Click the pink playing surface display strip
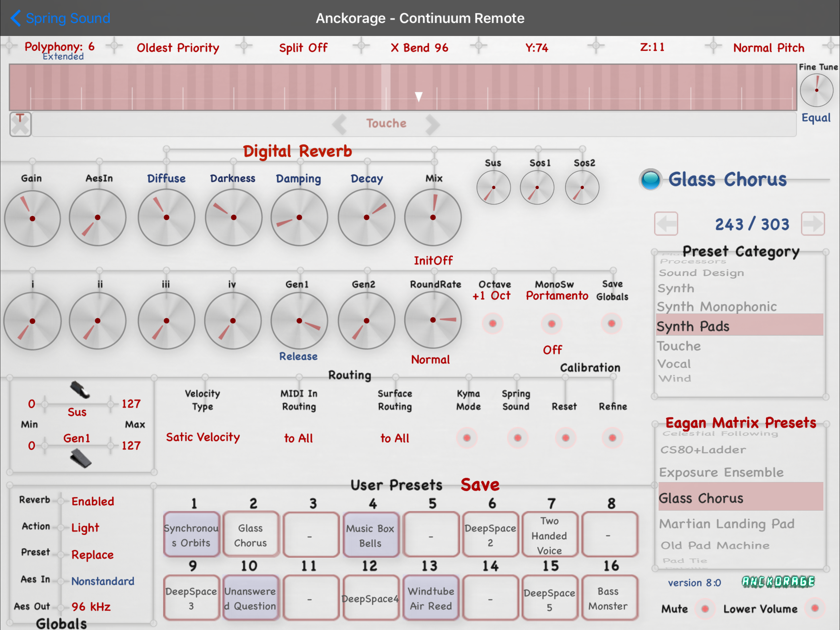Screen dimensions: 840x630 [402, 87]
